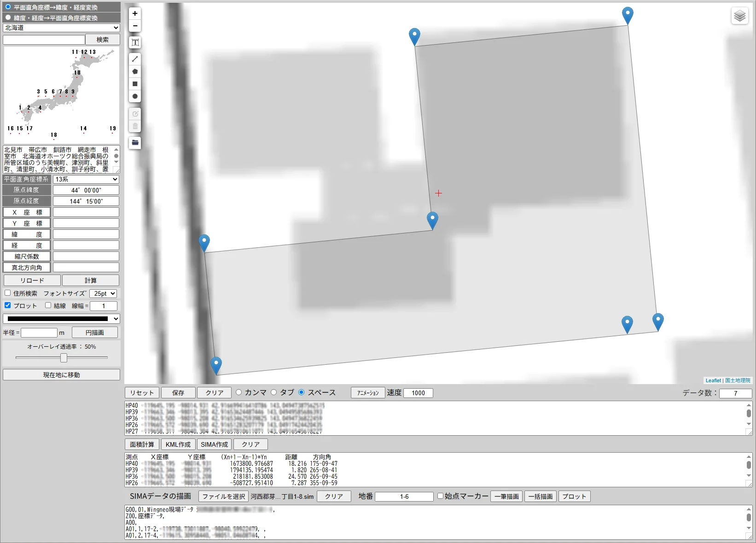This screenshot has width=756, height=543.
Task: Click the 計算 calculate button
Action: pyautogui.click(x=91, y=280)
